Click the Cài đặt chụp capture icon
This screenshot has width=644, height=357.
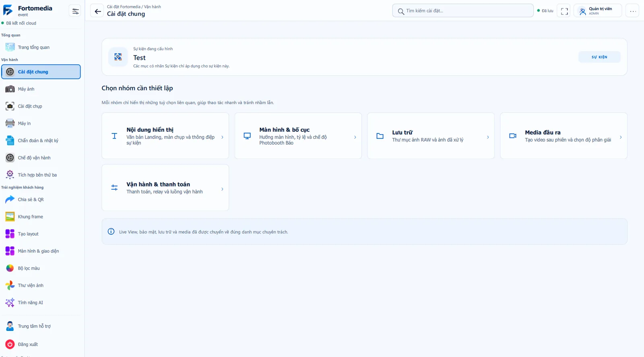(10, 106)
